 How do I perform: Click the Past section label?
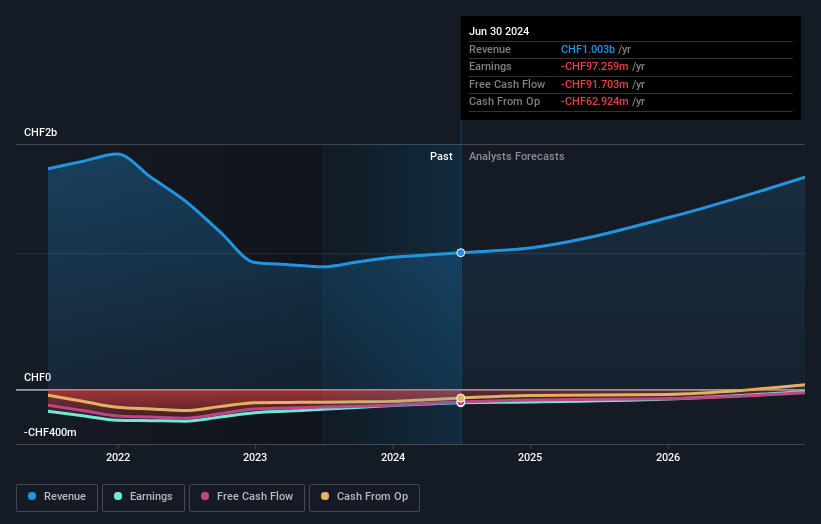[441, 157]
